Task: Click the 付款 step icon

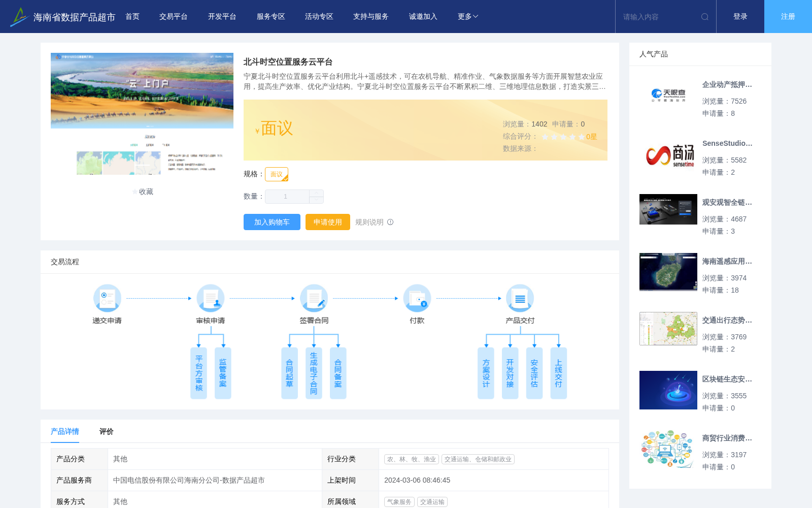Action: pos(417,298)
